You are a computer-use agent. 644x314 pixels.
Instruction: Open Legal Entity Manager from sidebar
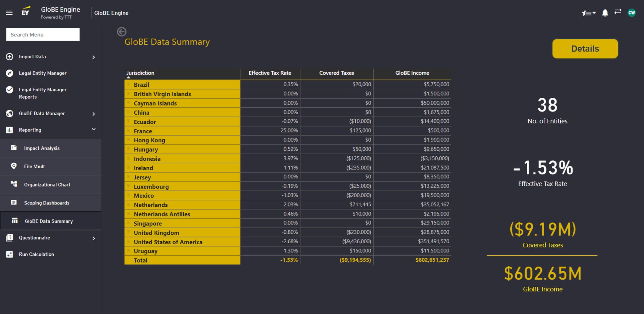[42, 73]
